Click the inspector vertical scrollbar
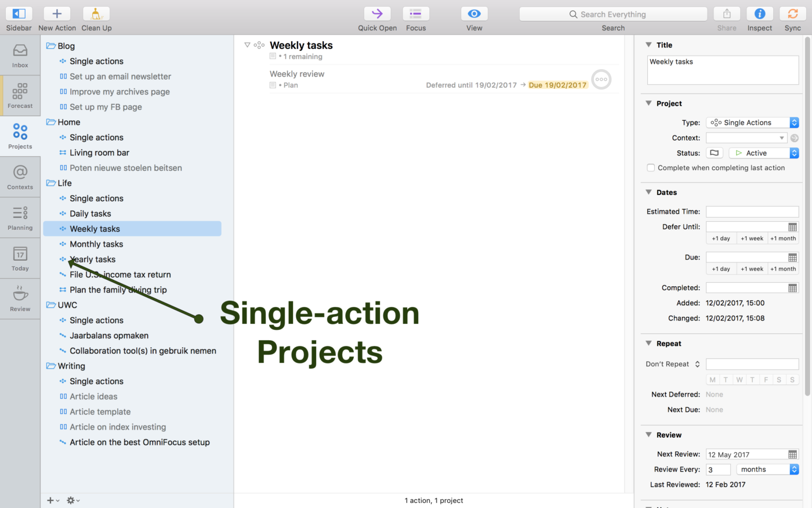 click(807, 218)
